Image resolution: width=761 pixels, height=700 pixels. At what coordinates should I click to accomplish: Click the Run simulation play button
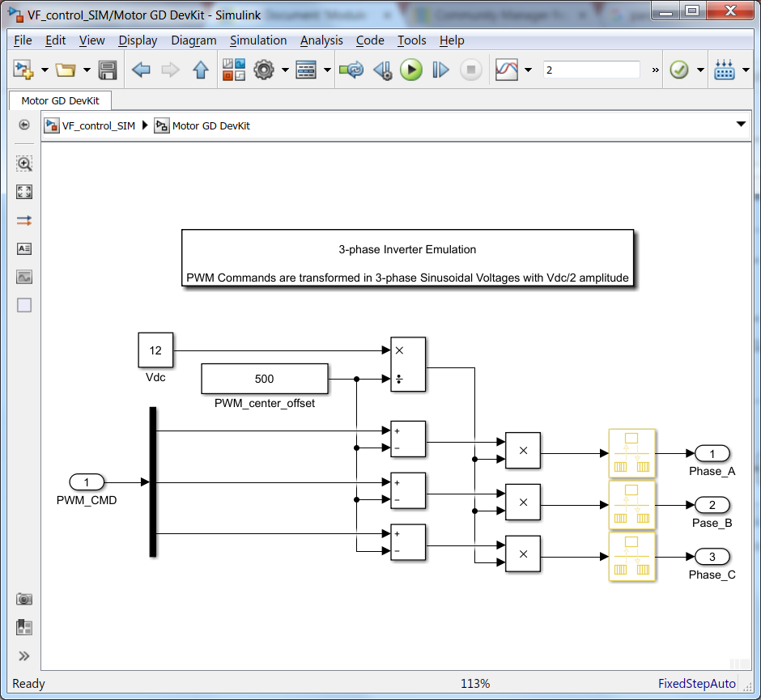pyautogui.click(x=411, y=70)
